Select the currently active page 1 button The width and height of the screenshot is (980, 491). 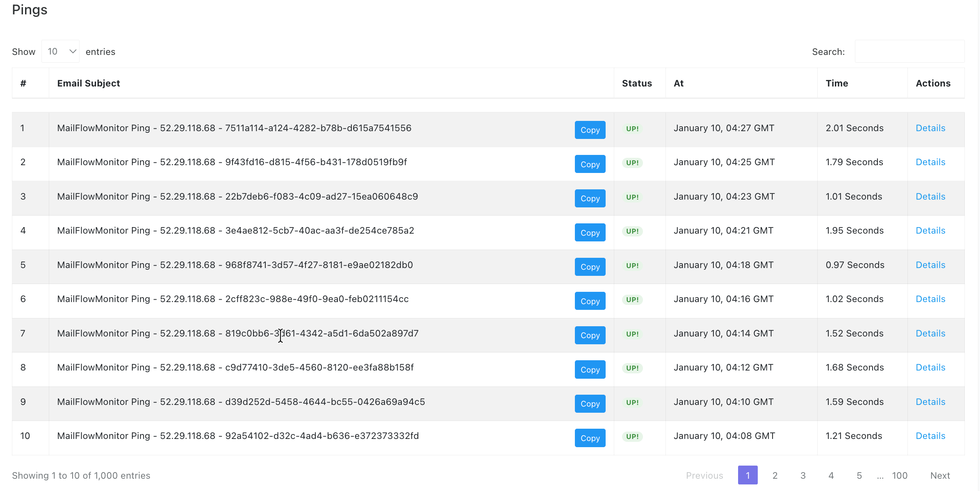[x=748, y=475]
